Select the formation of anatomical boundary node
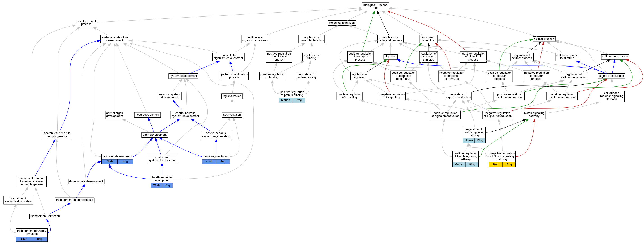644x244 pixels. (18, 200)
